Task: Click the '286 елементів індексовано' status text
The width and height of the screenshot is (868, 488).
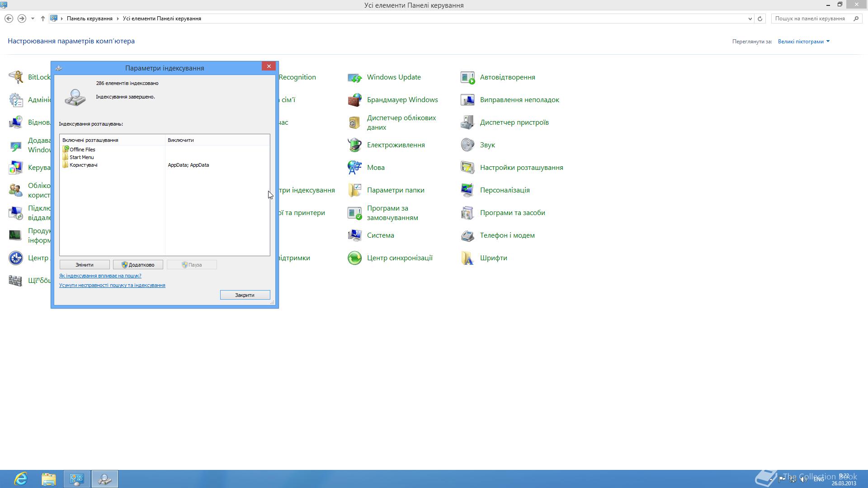Action: pos(127,83)
